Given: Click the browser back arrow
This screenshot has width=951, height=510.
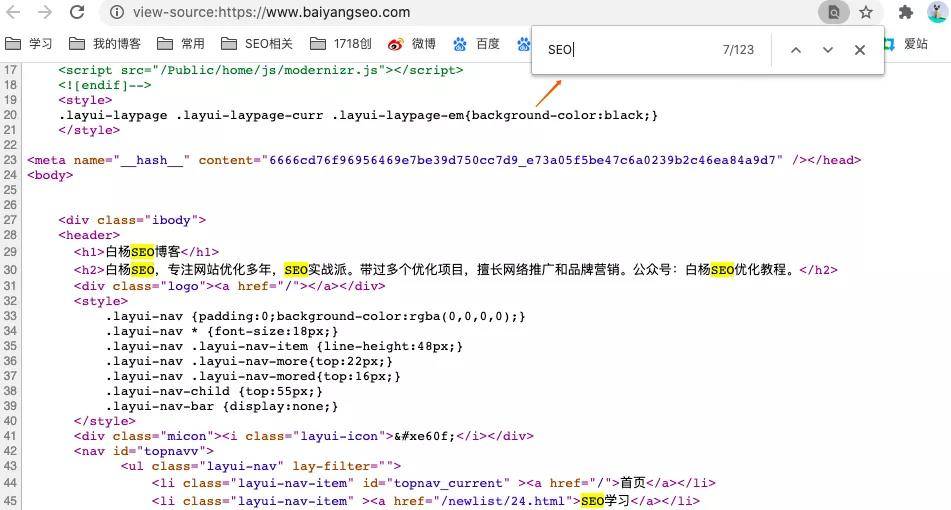Looking at the screenshot, I should coord(13,12).
